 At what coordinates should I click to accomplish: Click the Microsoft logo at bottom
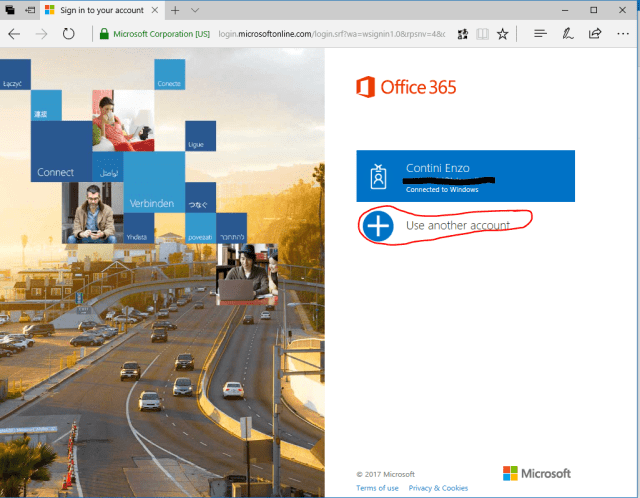(537, 474)
